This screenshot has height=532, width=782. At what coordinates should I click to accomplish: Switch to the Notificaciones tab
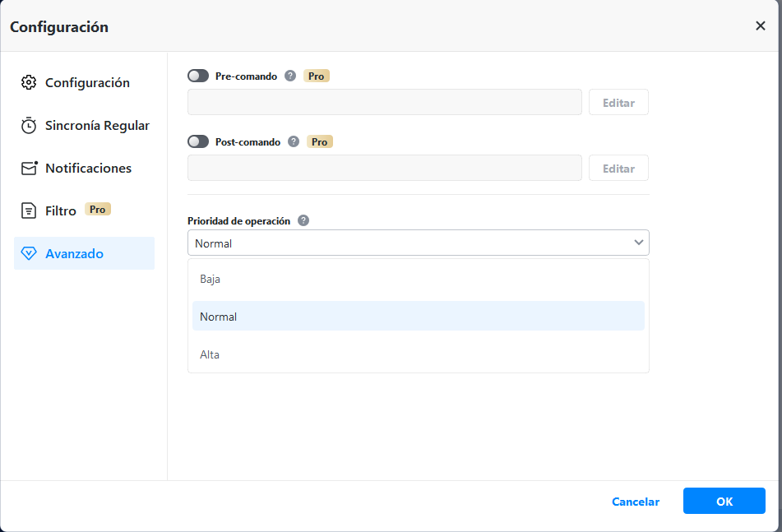click(88, 168)
